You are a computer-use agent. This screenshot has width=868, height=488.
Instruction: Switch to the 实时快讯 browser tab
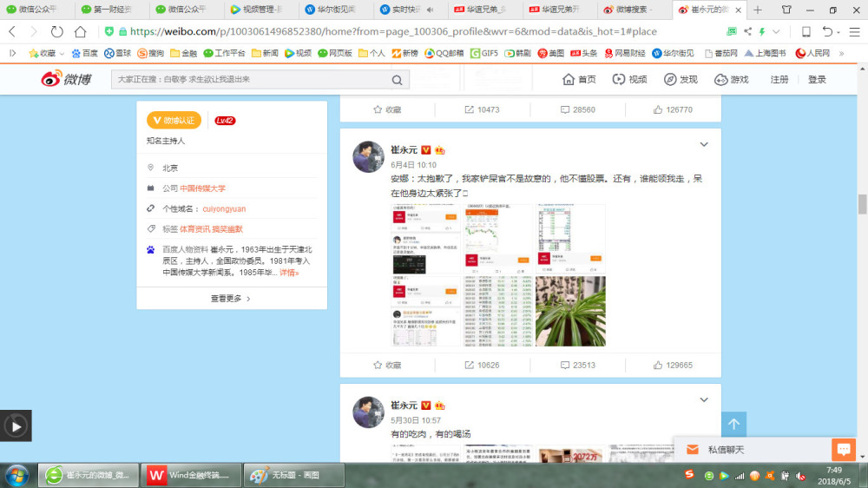point(405,10)
